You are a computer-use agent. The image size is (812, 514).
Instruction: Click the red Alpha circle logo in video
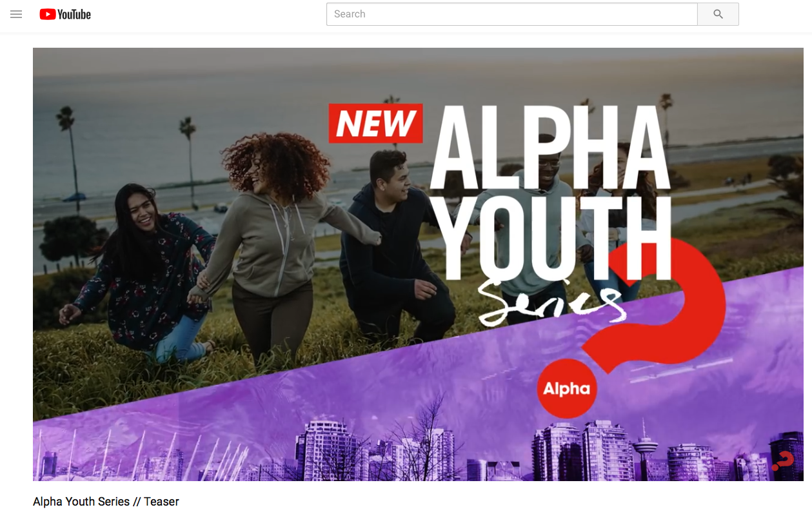tap(566, 388)
